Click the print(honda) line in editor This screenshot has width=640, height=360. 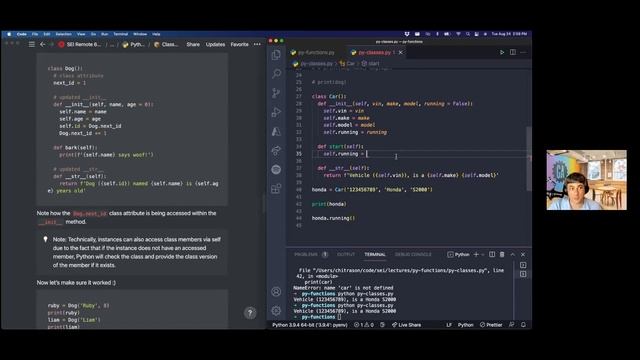tap(329, 204)
